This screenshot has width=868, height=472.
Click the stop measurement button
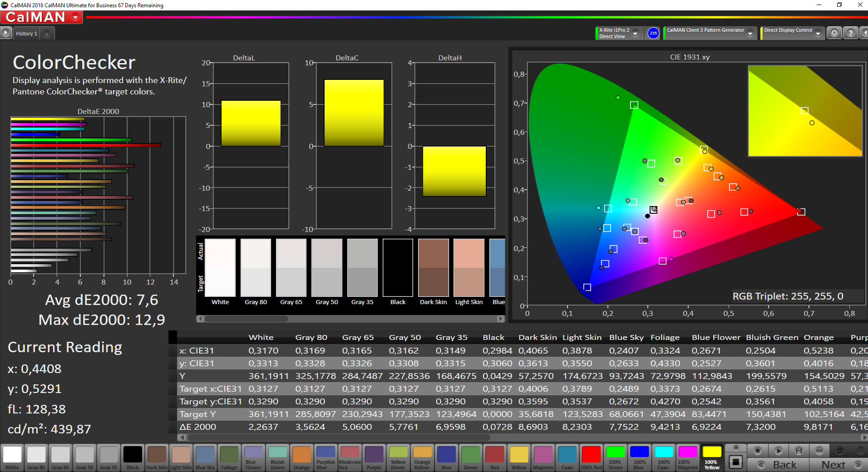pyautogui.click(x=757, y=451)
